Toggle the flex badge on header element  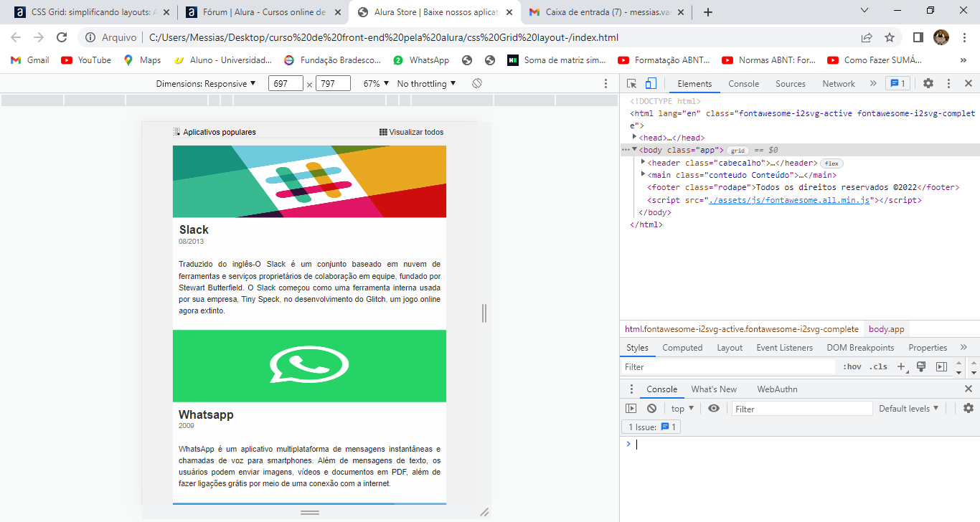[831, 163]
